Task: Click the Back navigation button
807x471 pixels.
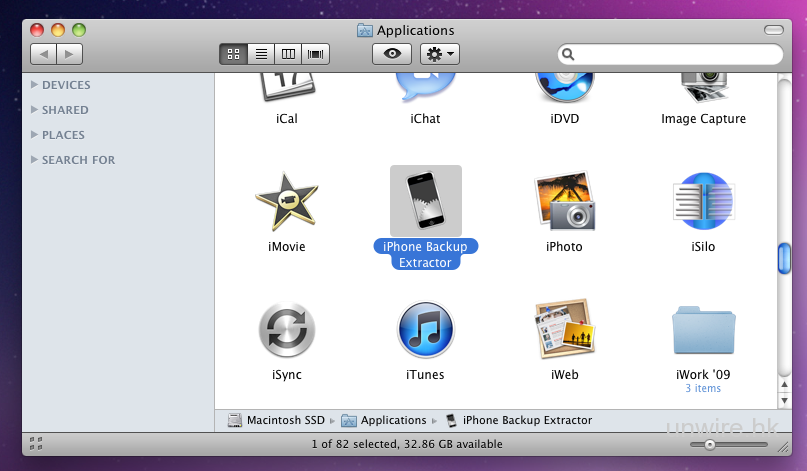Action: (43, 54)
